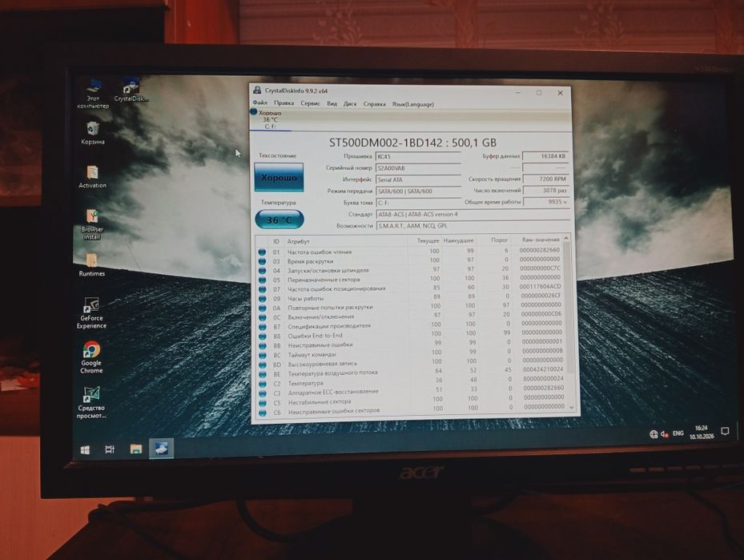This screenshot has height=560, width=744.
Task: Select the CrystalDiskInfo desktop shortcut
Action: [131, 90]
